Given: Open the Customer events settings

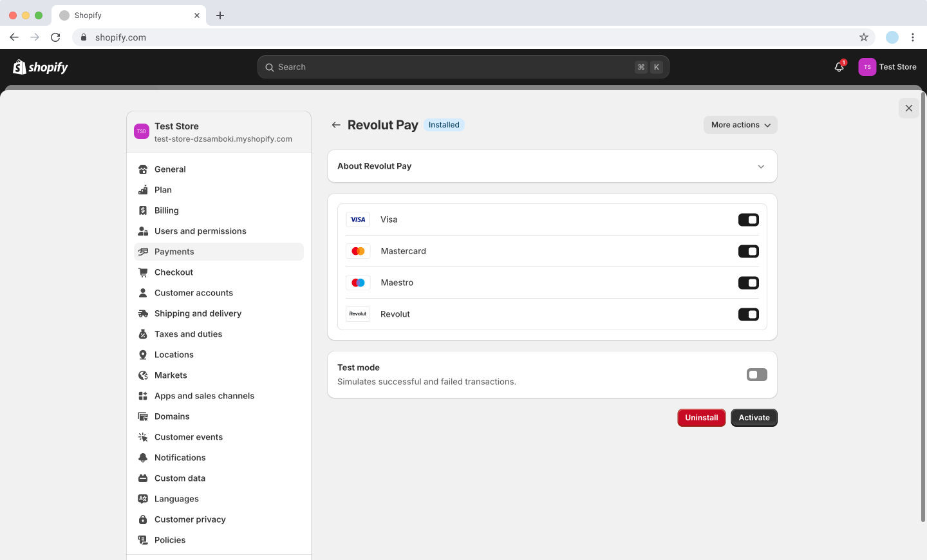Looking at the screenshot, I should point(219,437).
